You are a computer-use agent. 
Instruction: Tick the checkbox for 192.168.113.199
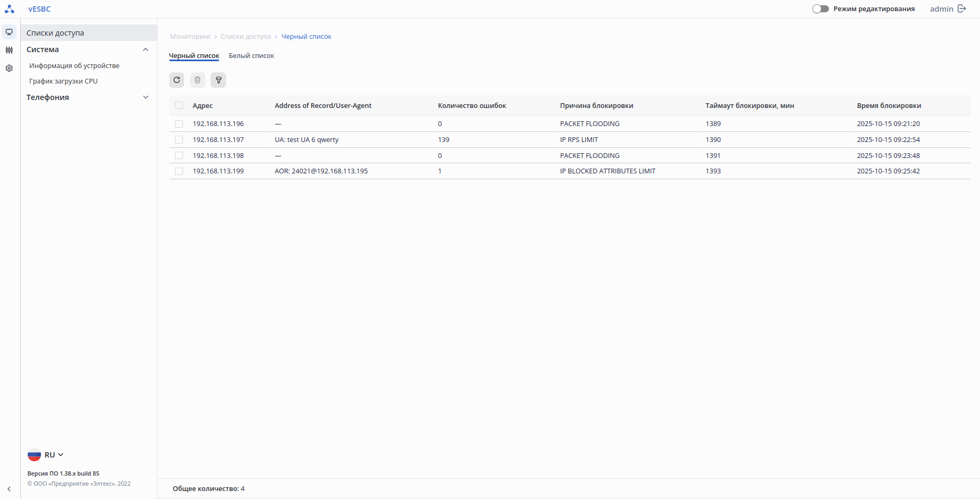point(179,171)
